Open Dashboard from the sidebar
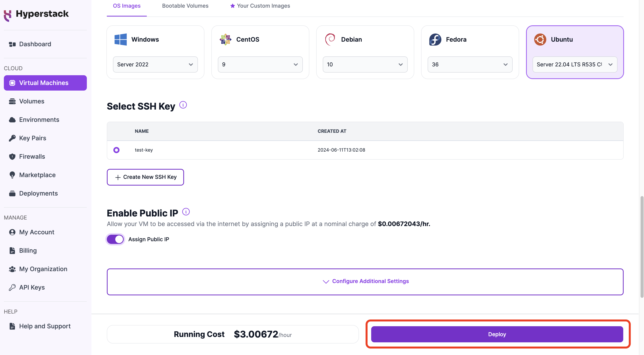Screen dimensions: 644x355 45,44
